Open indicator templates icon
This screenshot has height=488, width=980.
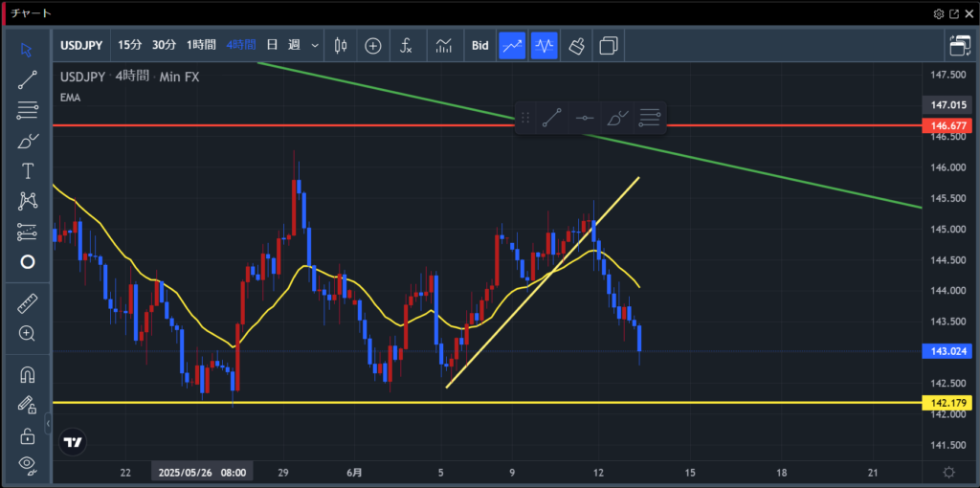point(444,46)
